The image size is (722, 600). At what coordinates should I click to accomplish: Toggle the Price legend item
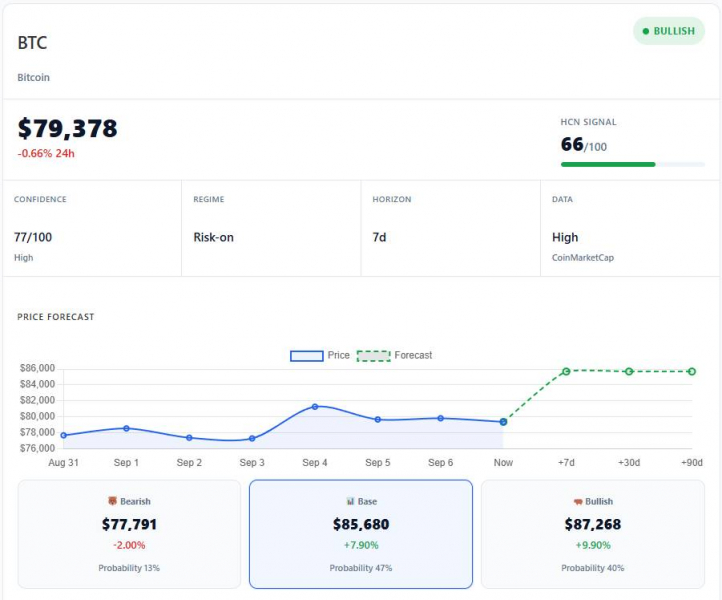click(320, 355)
